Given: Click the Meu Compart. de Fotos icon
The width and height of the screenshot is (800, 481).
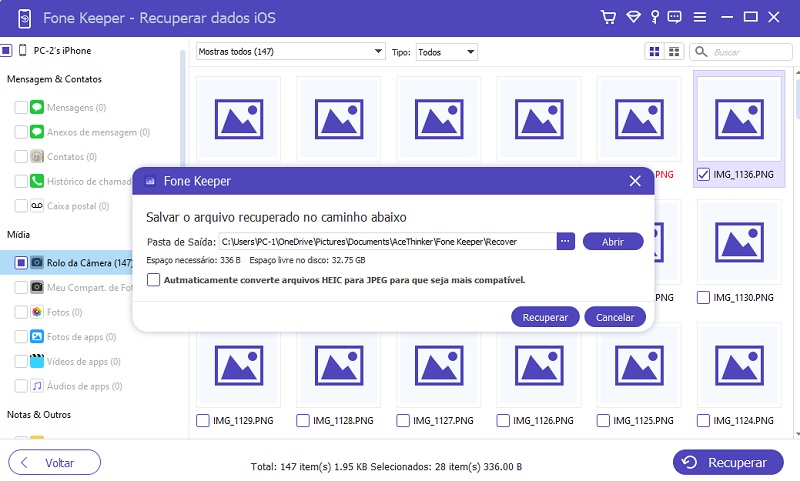Looking at the screenshot, I should click(x=37, y=287).
